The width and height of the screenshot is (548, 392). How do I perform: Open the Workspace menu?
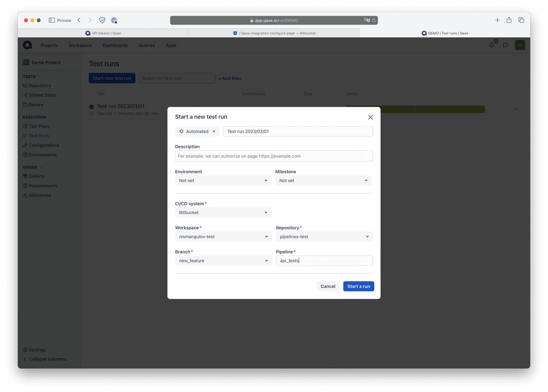click(x=80, y=45)
